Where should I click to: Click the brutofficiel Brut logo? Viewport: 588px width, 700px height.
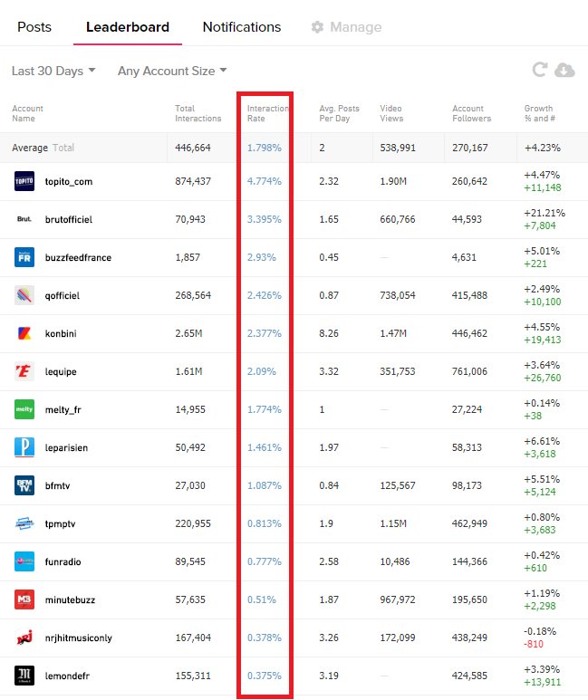click(24, 219)
